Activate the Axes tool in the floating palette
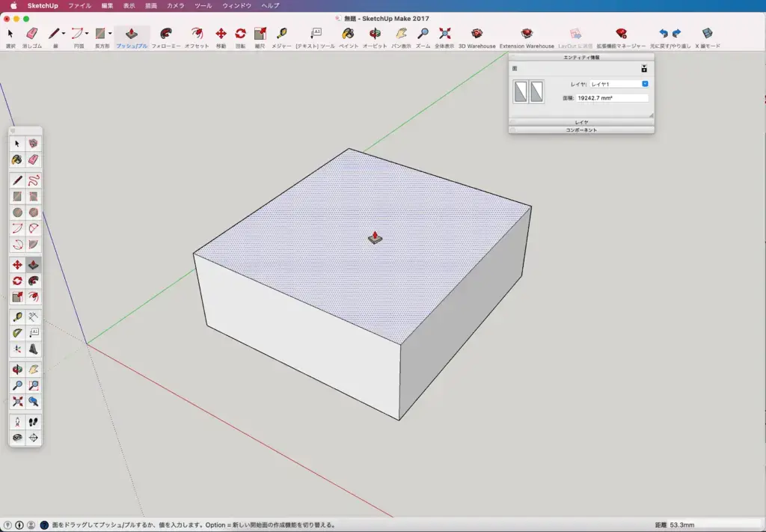The width and height of the screenshot is (766, 532). tap(18, 349)
